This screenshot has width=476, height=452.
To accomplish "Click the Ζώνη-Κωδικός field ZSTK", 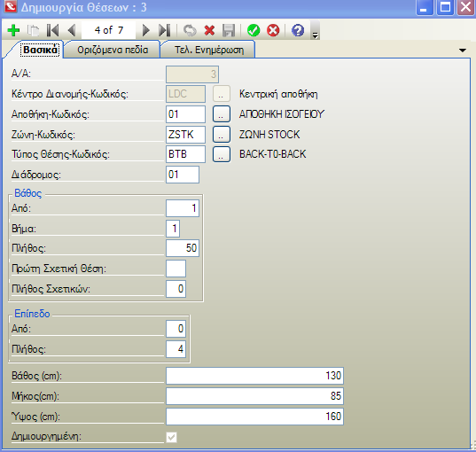I will pos(185,135).
